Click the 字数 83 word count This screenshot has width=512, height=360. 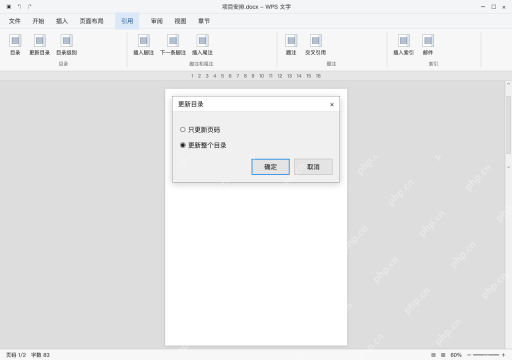pyautogui.click(x=40, y=355)
